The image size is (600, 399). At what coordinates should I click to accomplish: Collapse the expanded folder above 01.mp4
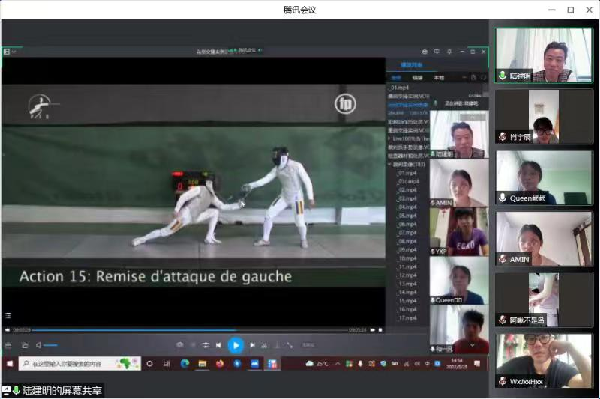(x=390, y=164)
